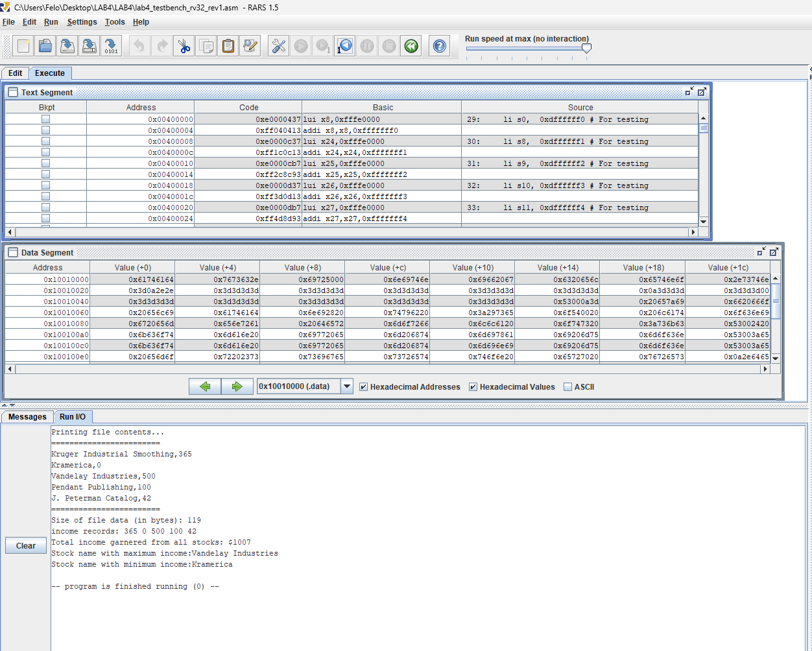The height and width of the screenshot is (651, 812).
Task: Set breakpoint at address 0x00400018
Action: click(x=45, y=185)
